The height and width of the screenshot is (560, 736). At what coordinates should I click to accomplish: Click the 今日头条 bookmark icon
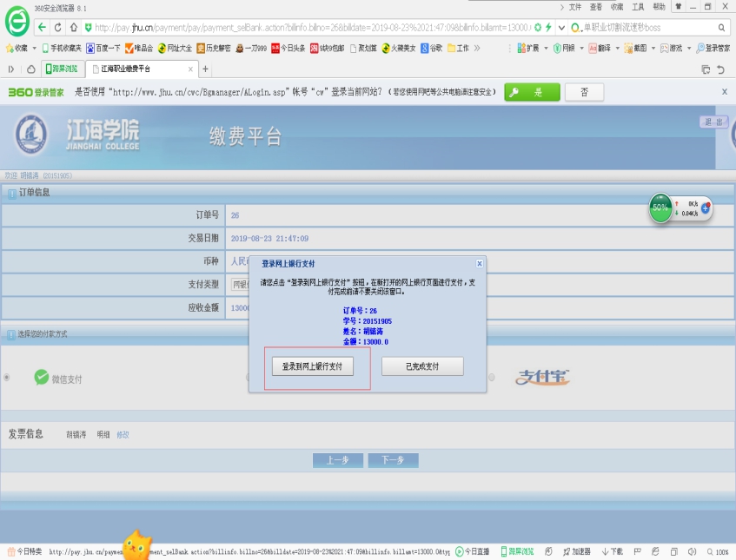pos(276,48)
